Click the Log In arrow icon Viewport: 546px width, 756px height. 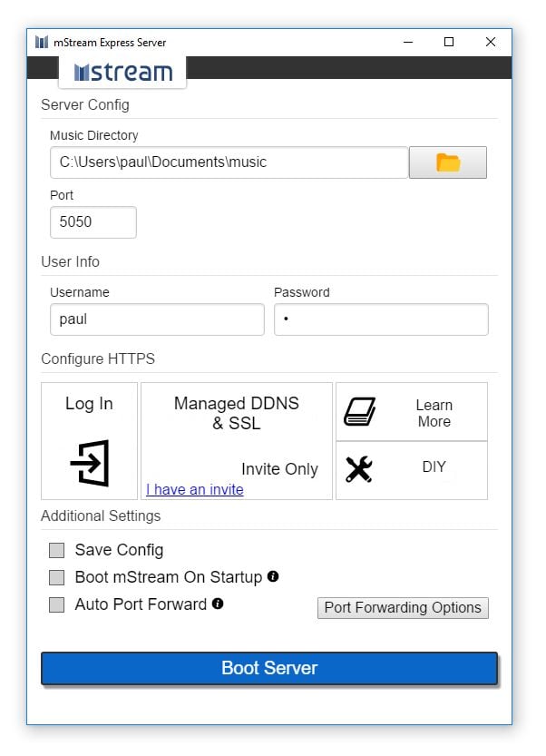click(90, 464)
